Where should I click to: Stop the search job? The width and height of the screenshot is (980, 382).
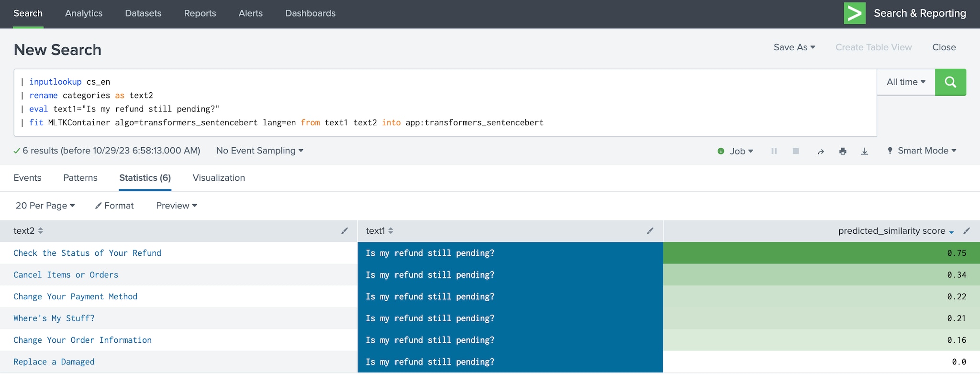click(x=796, y=151)
